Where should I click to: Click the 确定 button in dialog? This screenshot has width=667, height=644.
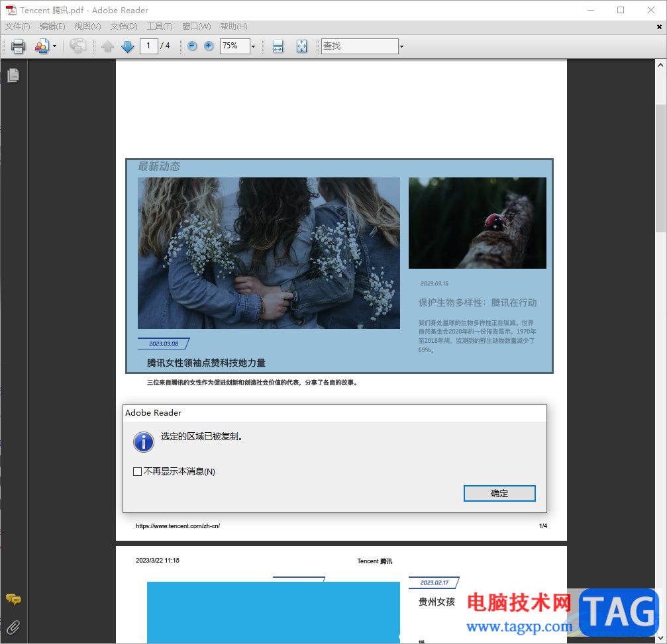pyautogui.click(x=499, y=493)
